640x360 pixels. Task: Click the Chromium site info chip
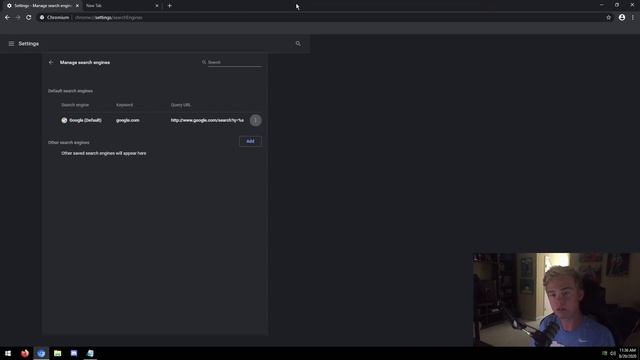coord(55,18)
